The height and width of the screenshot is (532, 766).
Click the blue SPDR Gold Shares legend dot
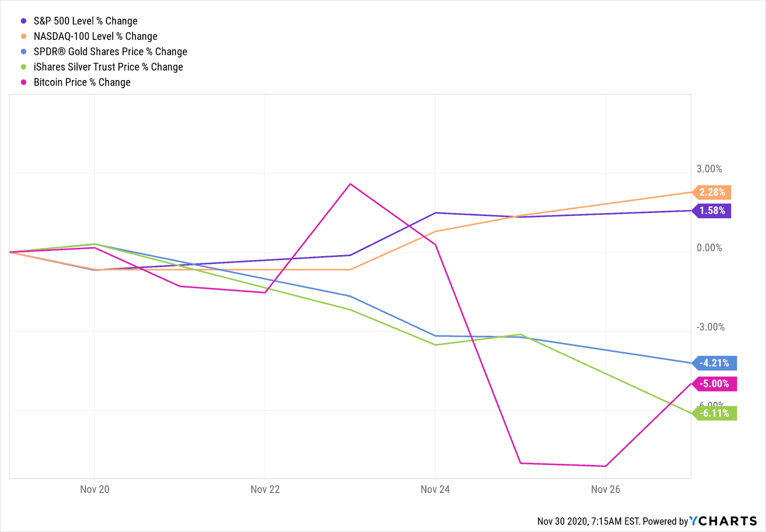pos(23,52)
